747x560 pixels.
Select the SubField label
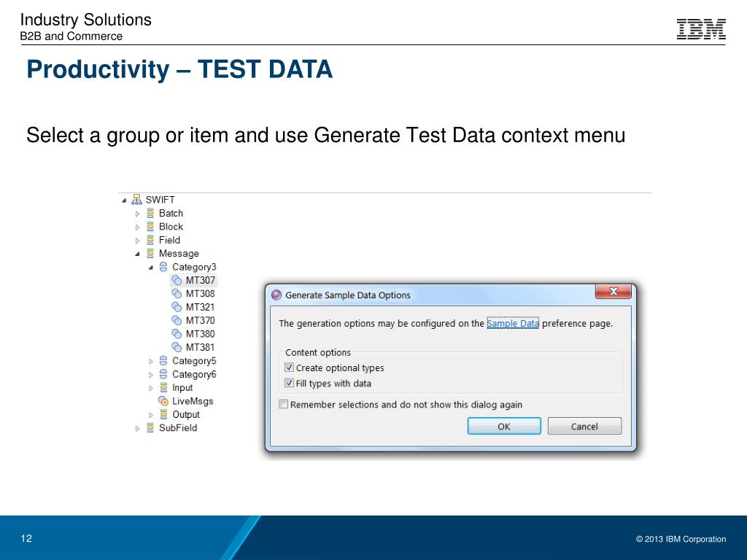click(x=178, y=427)
